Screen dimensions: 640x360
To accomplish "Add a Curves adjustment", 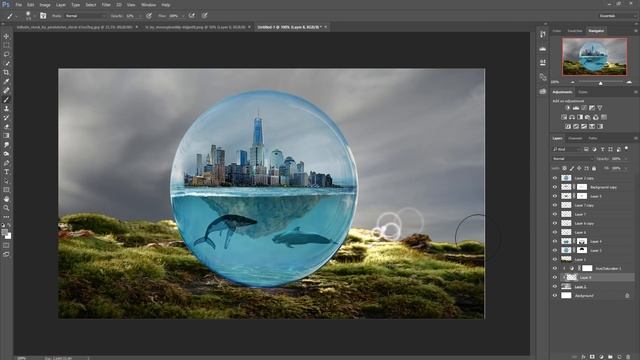I will click(584, 108).
